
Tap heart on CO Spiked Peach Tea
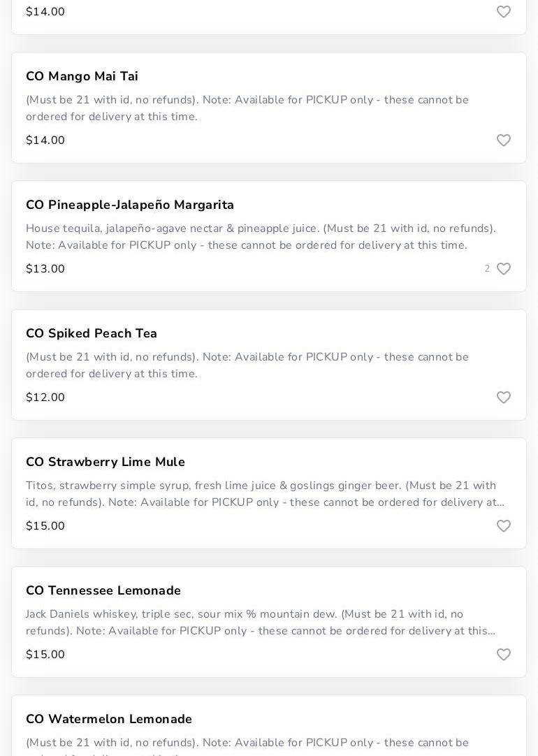point(504,398)
